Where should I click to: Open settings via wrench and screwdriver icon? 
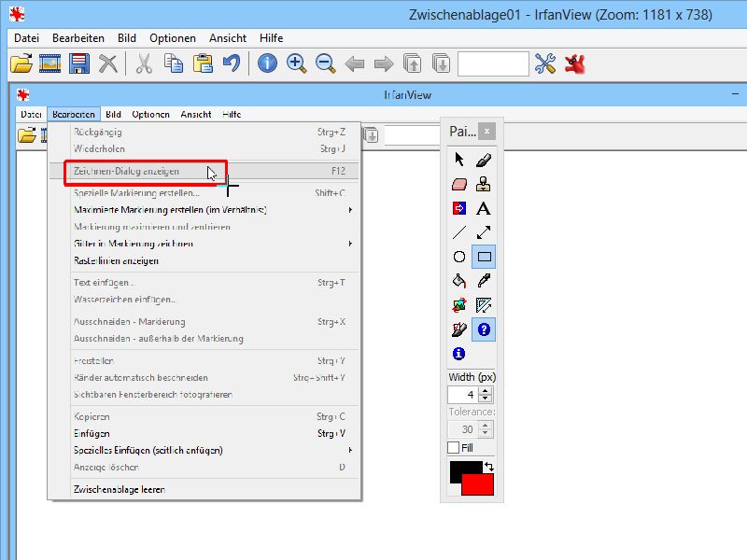(545, 63)
